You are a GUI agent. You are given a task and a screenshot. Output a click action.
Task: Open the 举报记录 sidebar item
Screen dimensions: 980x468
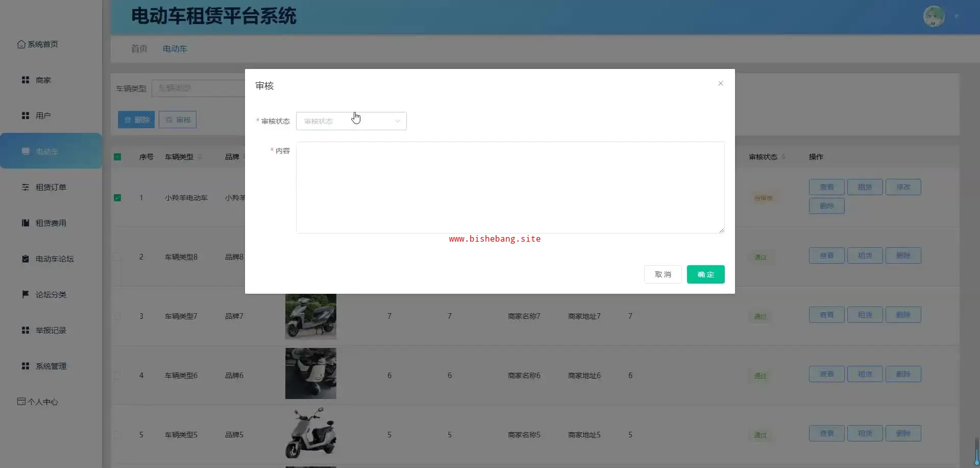(x=51, y=331)
